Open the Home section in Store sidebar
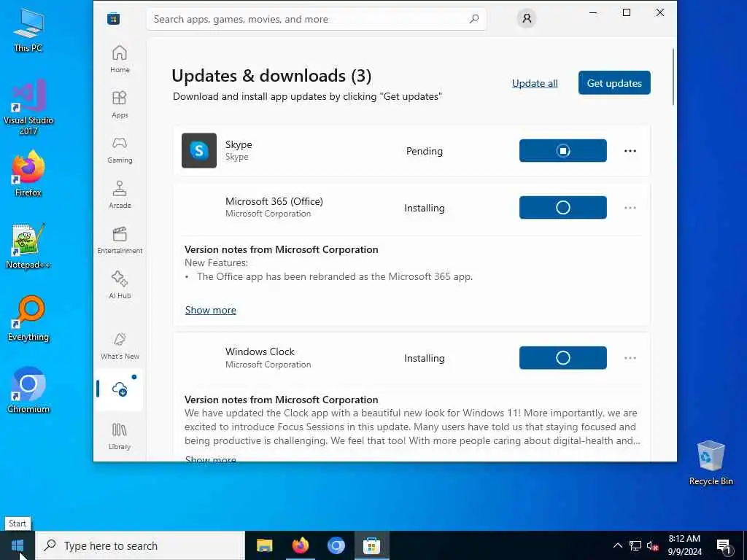Viewport: 747px width, 560px height. (120, 59)
